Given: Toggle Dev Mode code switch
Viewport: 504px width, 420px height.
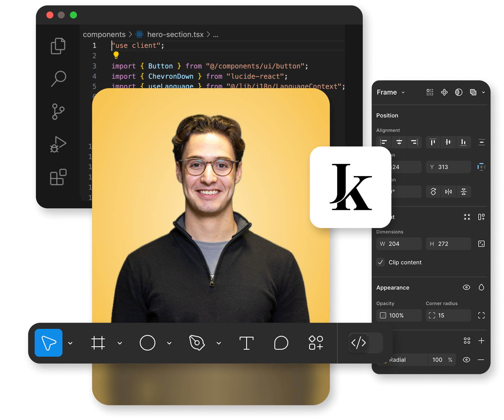Looking at the screenshot, I should [x=359, y=343].
